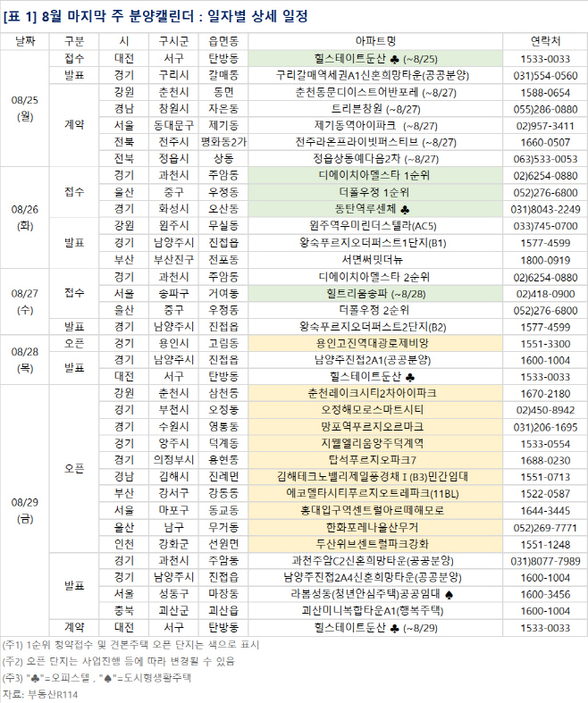The image size is (588, 703).
Task: Click phone number '02)957-3411'
Action: [545, 126]
